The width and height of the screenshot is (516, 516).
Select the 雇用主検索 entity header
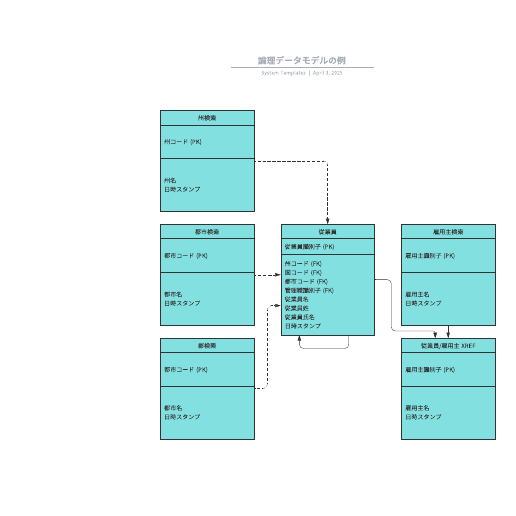[448, 232]
